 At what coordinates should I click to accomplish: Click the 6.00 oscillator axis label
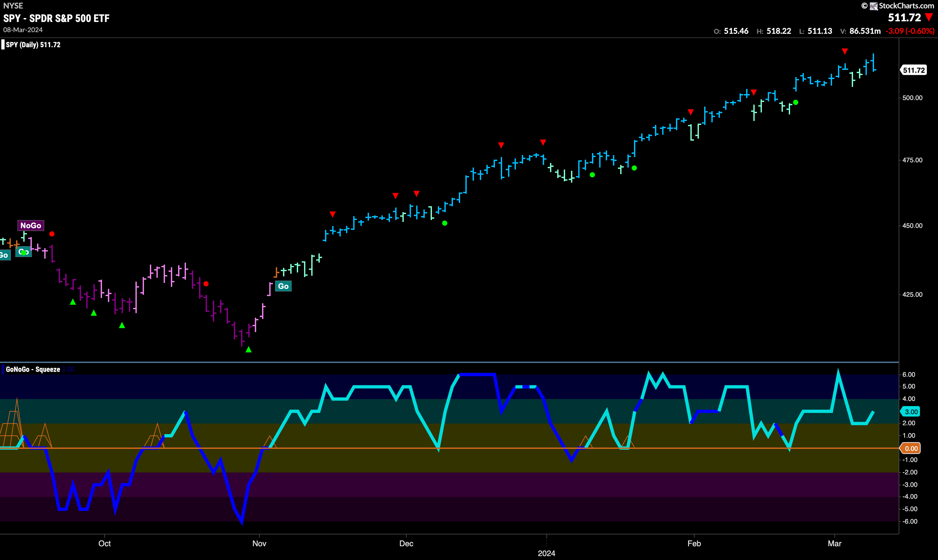pyautogui.click(x=909, y=374)
